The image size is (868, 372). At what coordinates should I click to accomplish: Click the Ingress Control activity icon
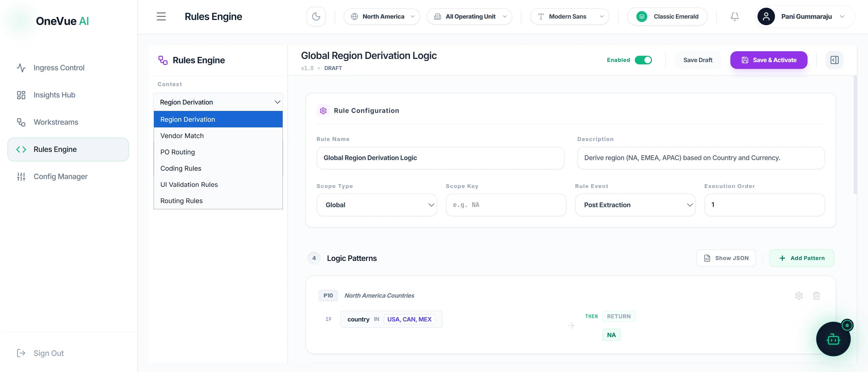pos(21,68)
